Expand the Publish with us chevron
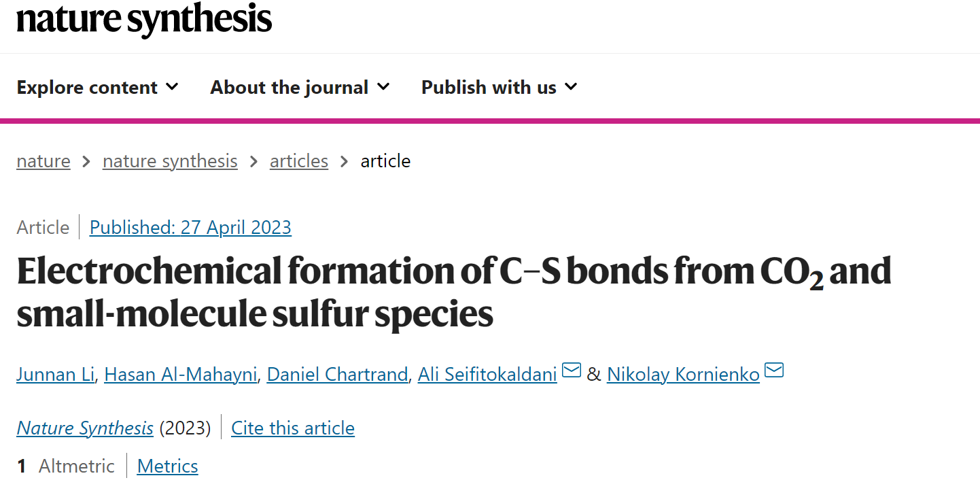This screenshot has width=980, height=495. [571, 87]
